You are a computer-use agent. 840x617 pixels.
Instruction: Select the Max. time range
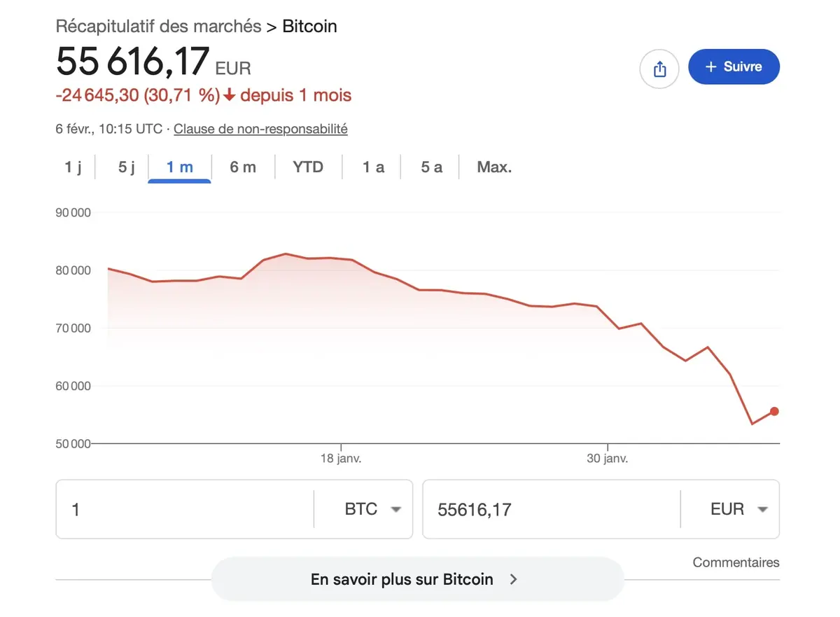click(493, 167)
